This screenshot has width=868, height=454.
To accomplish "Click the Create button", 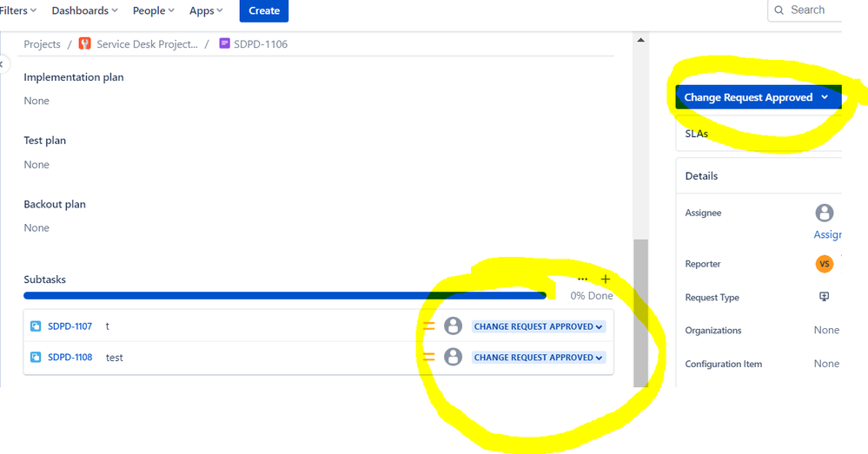I will (264, 10).
